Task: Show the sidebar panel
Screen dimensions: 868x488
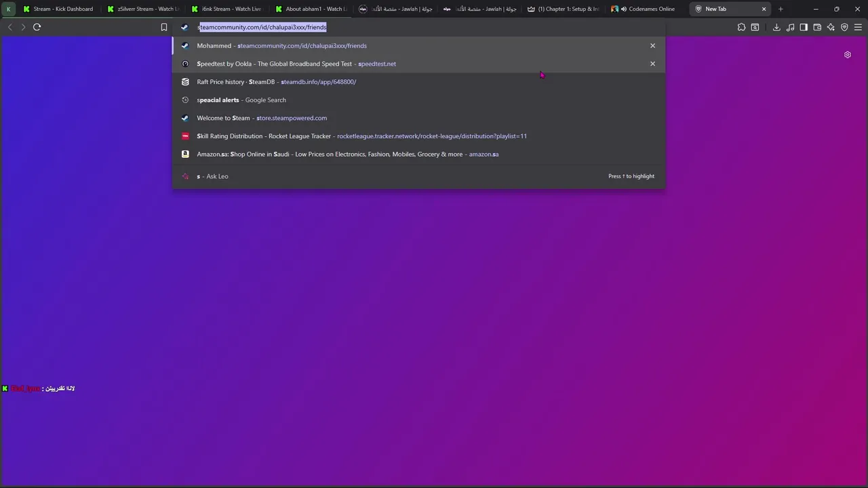Action: pos(804,27)
